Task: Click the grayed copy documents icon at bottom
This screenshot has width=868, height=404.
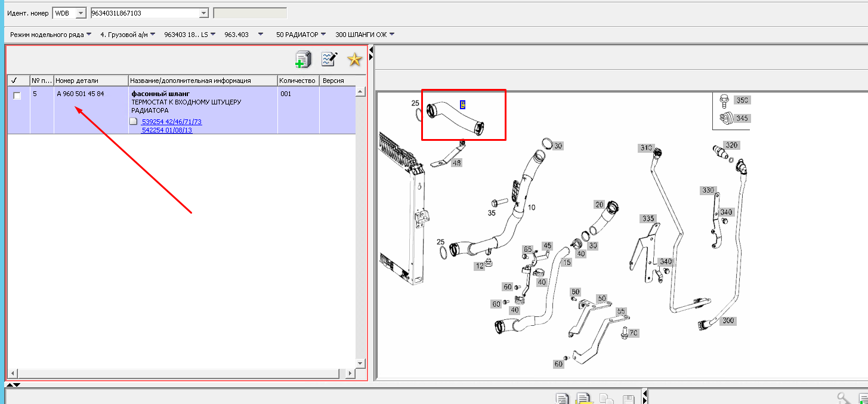Action: (x=606, y=399)
